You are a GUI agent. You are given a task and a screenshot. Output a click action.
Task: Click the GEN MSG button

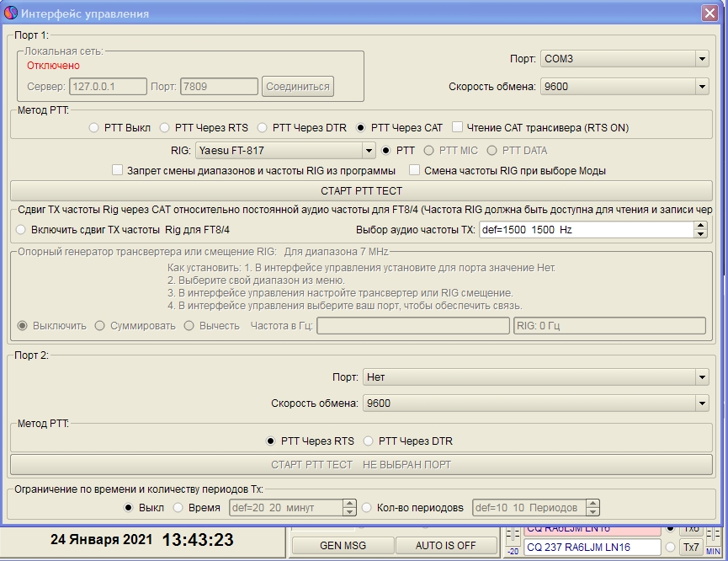(x=342, y=545)
